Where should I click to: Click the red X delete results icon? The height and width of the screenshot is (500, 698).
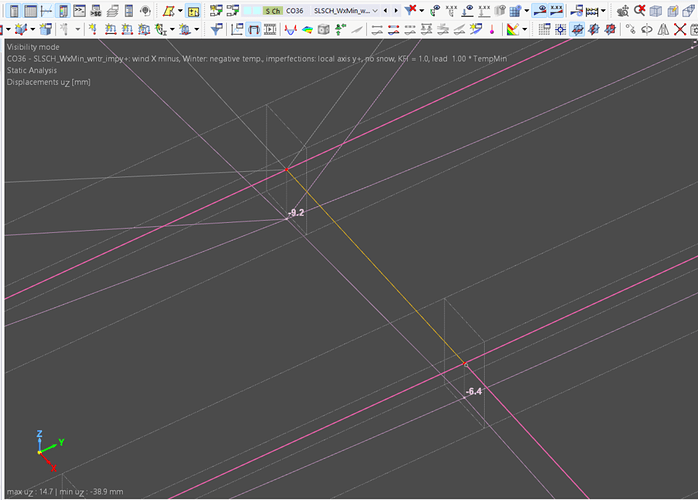tap(410, 10)
